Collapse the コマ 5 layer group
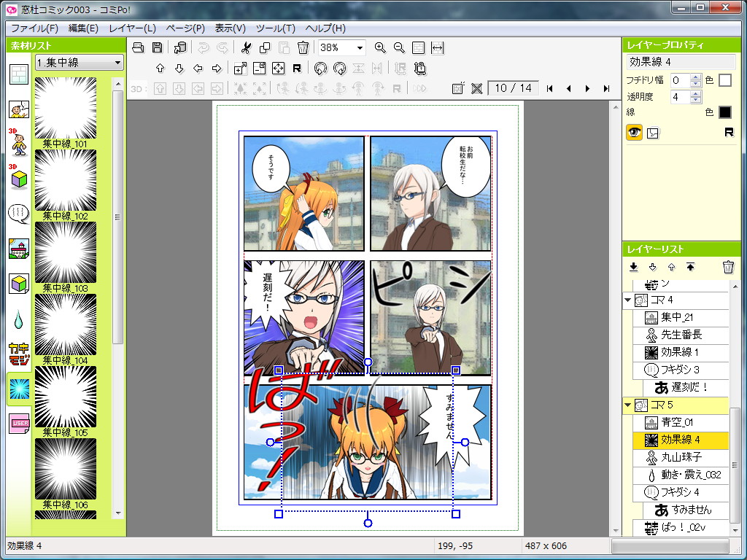Image resolution: width=747 pixels, height=560 pixels. (x=628, y=405)
